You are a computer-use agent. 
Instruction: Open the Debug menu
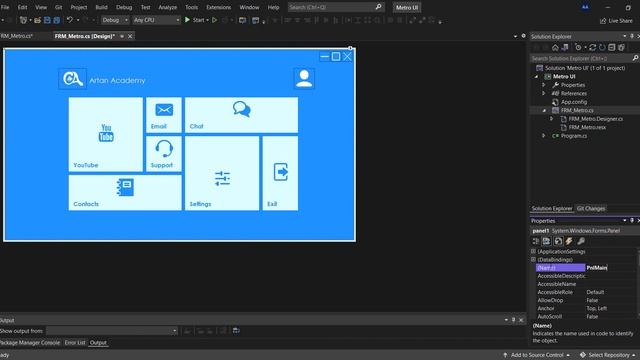tap(124, 7)
